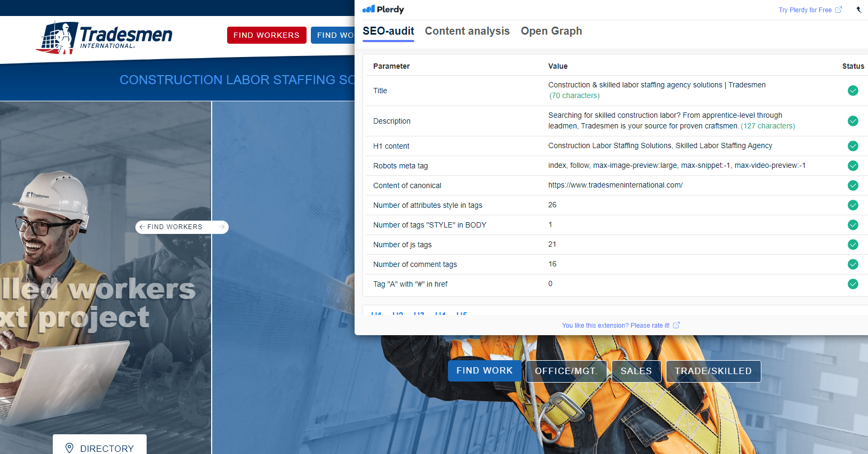Click the FIND WORK button over the hero image

[485, 371]
